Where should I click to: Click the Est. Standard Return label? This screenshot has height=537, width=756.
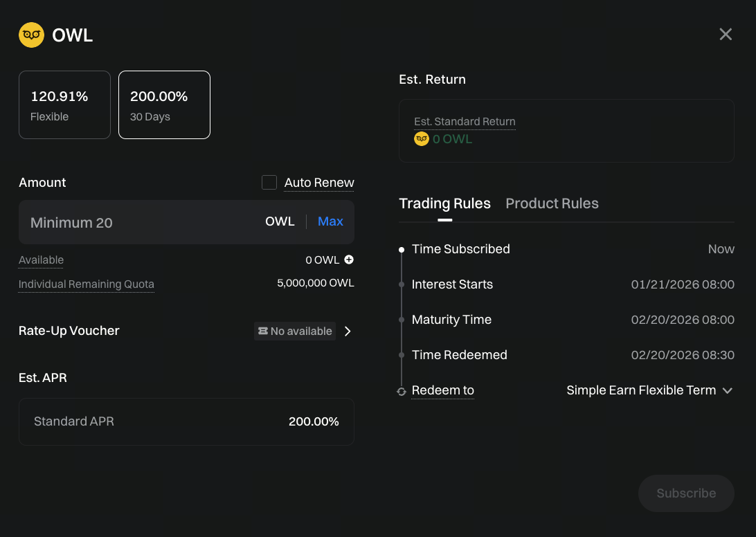click(x=465, y=122)
